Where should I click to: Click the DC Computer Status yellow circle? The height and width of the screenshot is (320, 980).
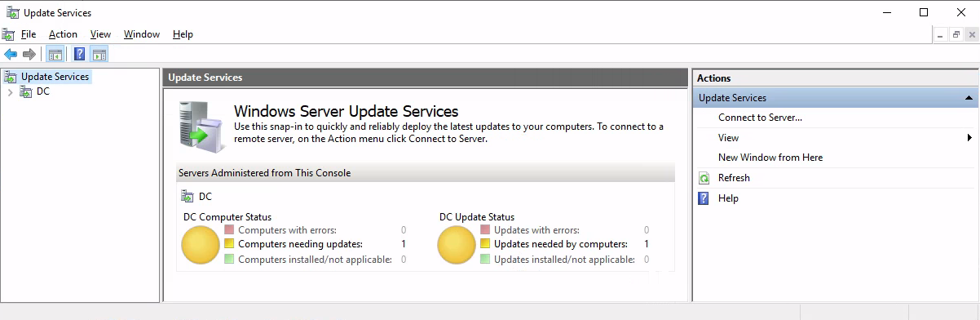click(x=200, y=245)
